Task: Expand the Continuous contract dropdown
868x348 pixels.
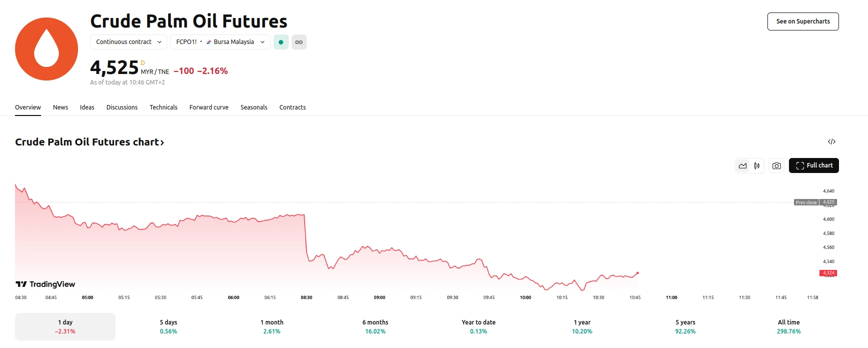Action: (x=129, y=42)
